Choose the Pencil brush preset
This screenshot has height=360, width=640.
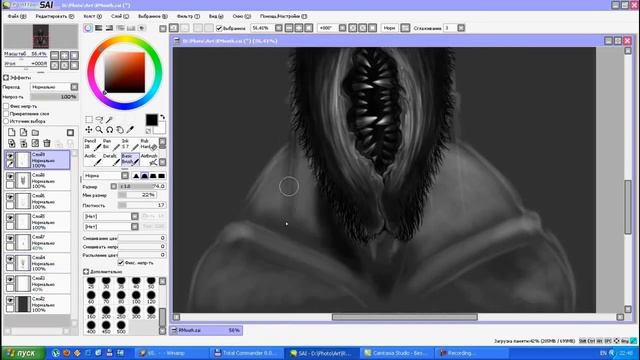point(93,144)
